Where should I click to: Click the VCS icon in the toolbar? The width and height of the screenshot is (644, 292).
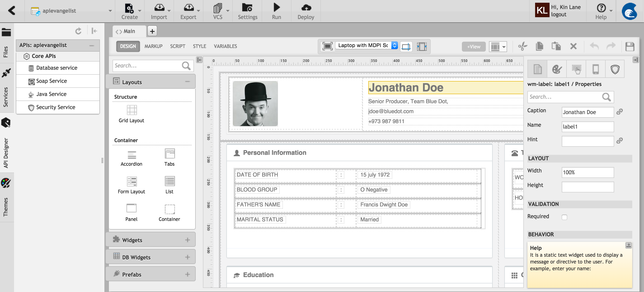click(x=218, y=10)
